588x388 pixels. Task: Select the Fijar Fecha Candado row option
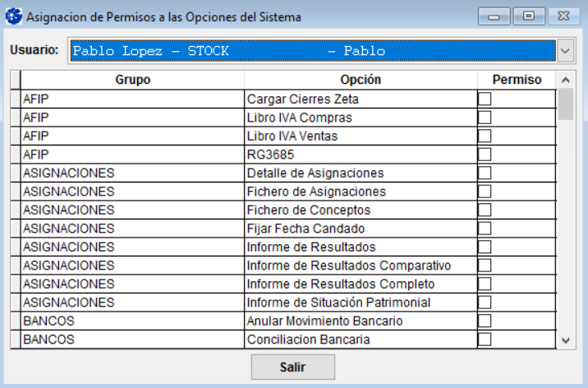point(305,229)
